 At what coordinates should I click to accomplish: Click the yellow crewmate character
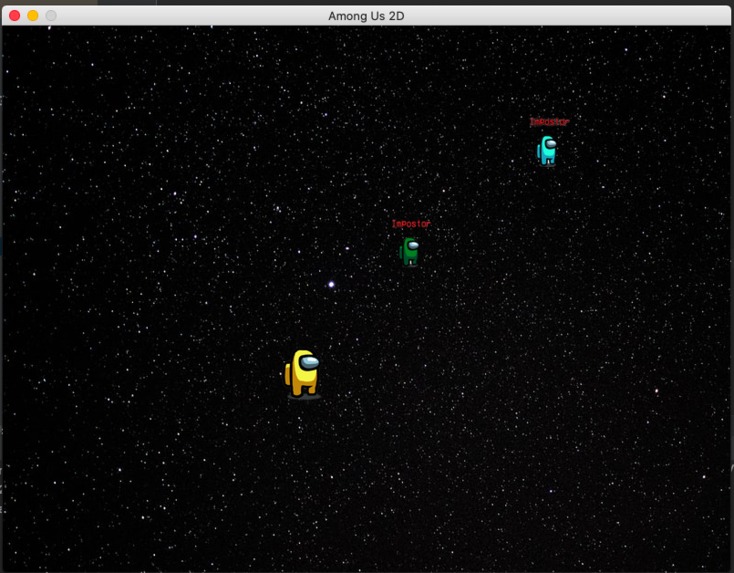pyautogui.click(x=302, y=374)
